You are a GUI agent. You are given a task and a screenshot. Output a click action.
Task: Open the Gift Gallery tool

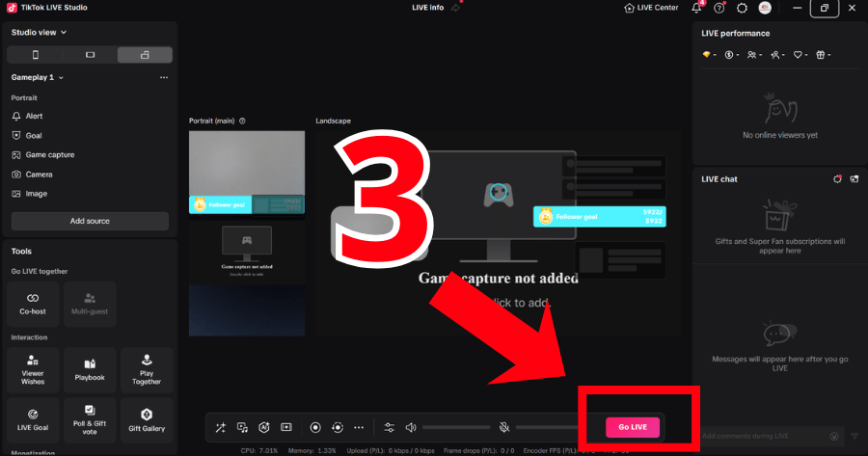pos(147,420)
